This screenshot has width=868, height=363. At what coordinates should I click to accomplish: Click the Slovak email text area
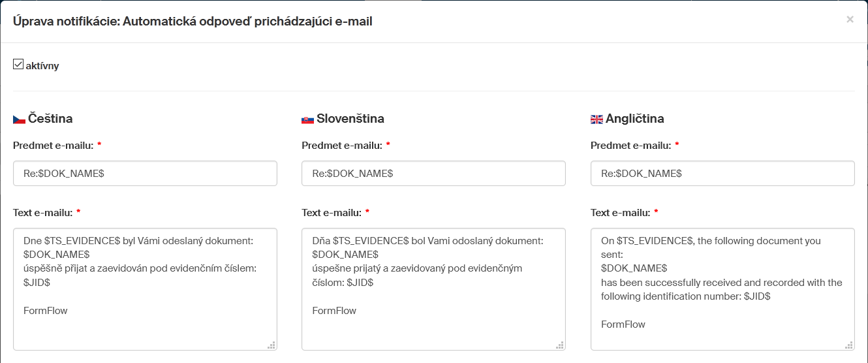pyautogui.click(x=433, y=289)
